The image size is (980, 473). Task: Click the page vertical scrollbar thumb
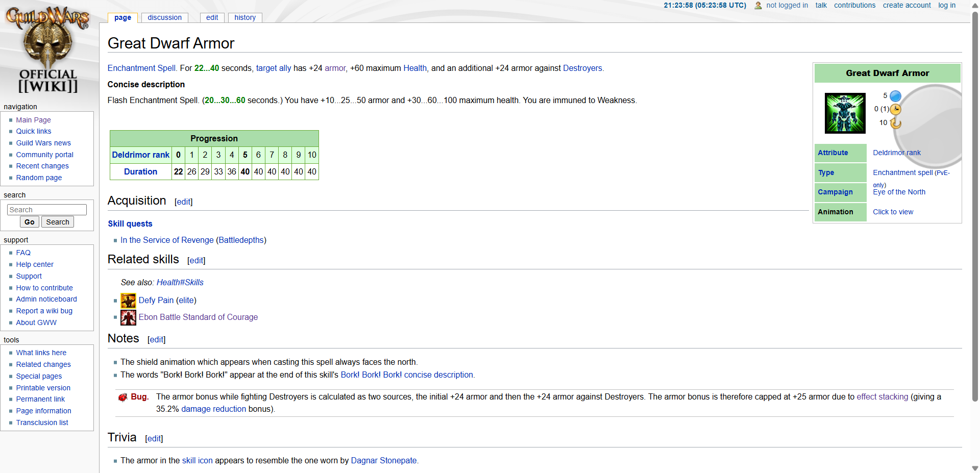(975, 207)
